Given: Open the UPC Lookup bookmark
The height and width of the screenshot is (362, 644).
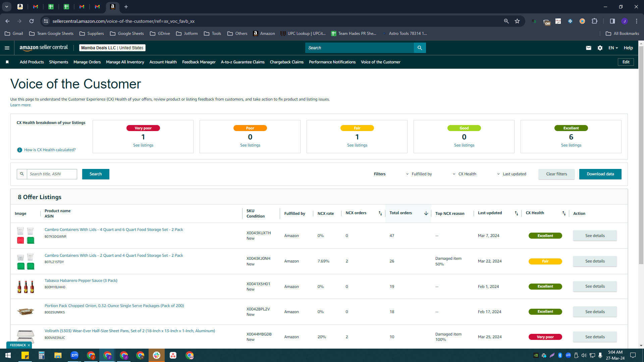Looking at the screenshot, I should coord(303,34).
